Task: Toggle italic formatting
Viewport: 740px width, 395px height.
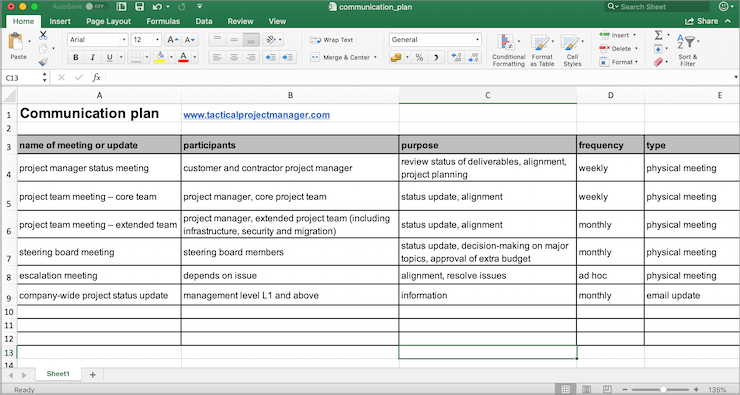Action: (92, 58)
